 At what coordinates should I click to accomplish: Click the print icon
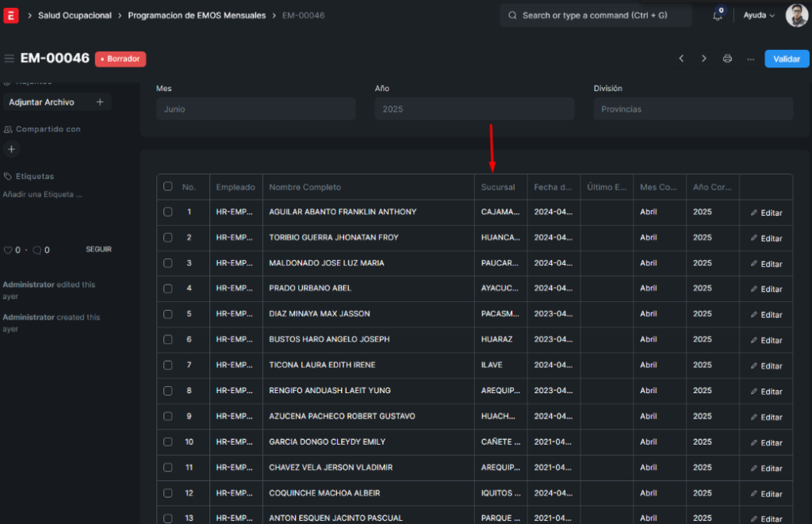pos(727,59)
